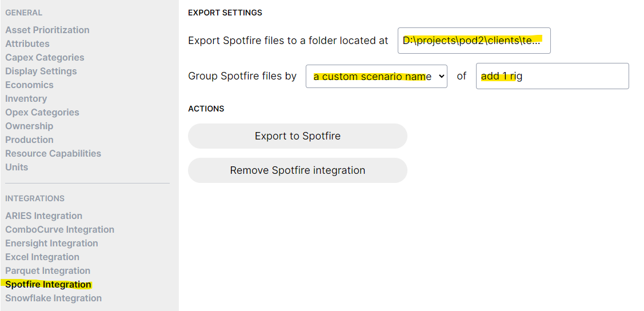Open ARIES Integration
The width and height of the screenshot is (644, 311).
43,216
